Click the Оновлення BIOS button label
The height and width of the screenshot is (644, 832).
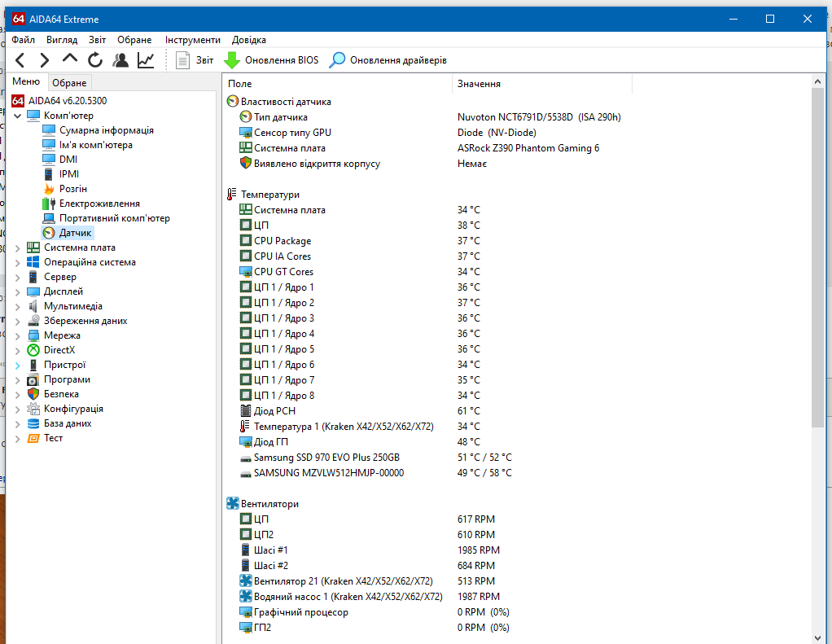(282, 60)
